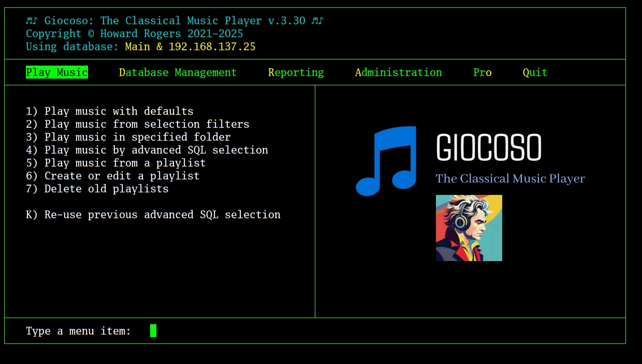This screenshot has width=642, height=364.
Task: Click "Play music by advanced SQL selection"
Action: 147,150
